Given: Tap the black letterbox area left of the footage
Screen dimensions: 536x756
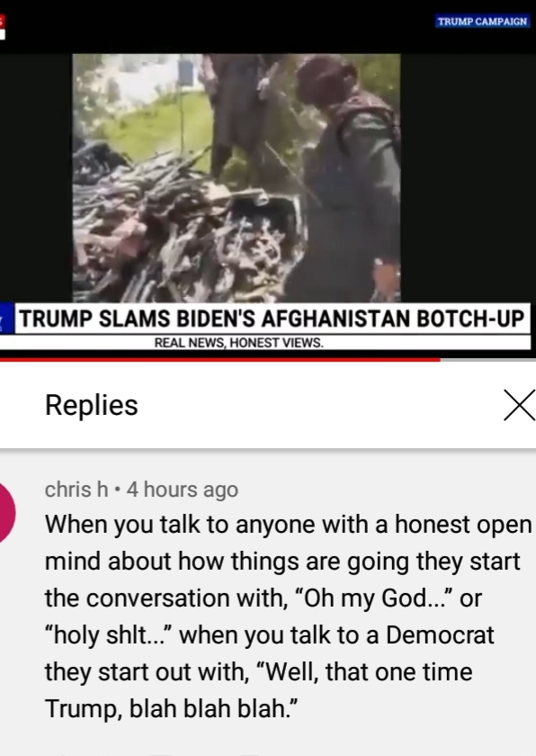Looking at the screenshot, I should [x=36, y=178].
